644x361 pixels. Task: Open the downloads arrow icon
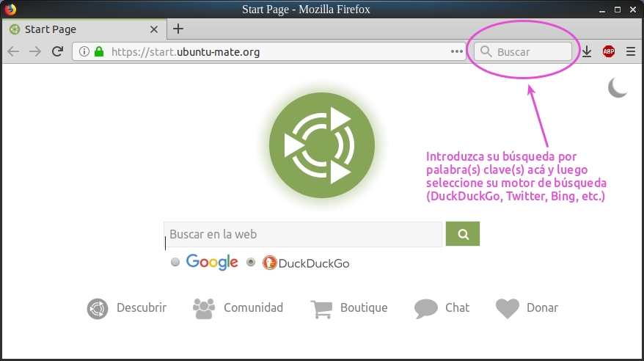[x=587, y=51]
